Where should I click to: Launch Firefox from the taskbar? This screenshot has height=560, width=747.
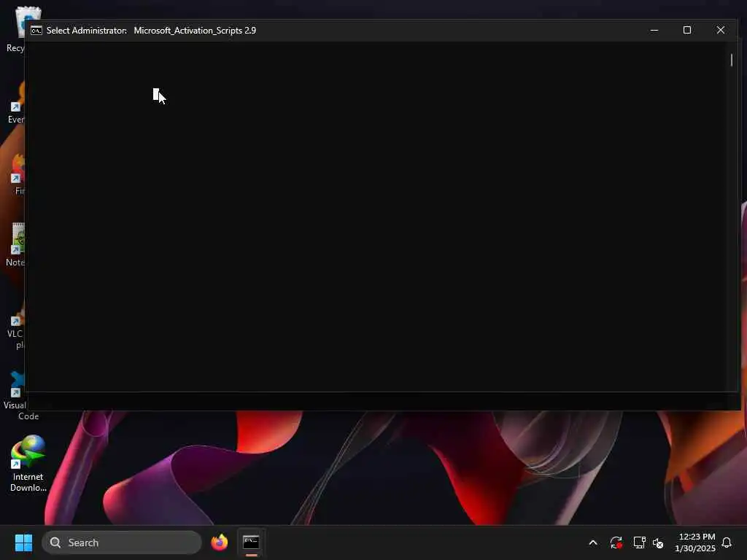coord(219,542)
